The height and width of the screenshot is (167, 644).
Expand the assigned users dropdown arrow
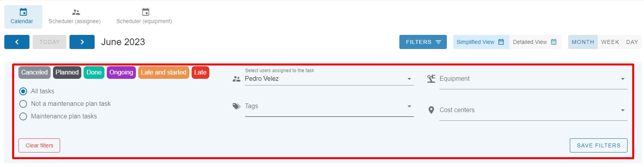[409, 79]
